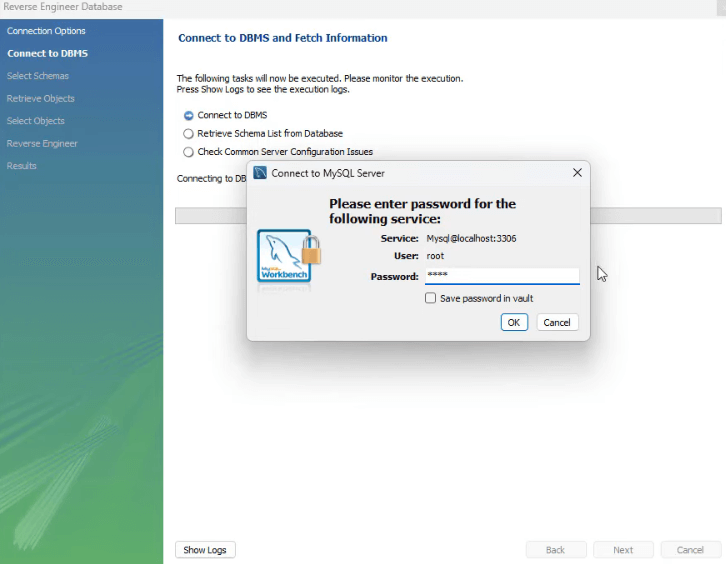
Task: Confirm password with the OK button
Action: click(514, 322)
